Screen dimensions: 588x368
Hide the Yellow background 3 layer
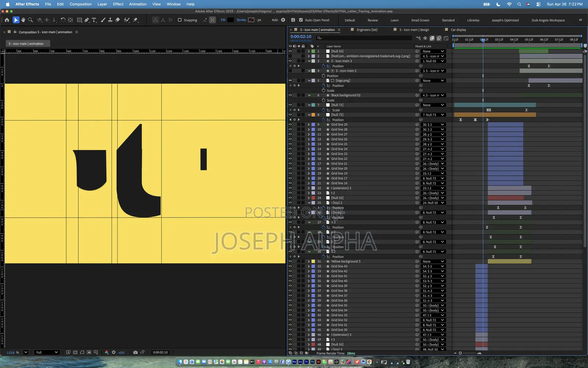tap(290, 261)
